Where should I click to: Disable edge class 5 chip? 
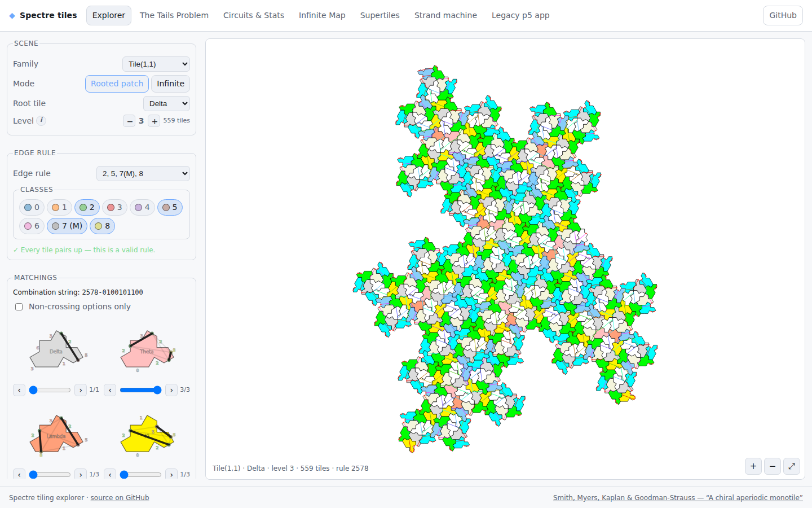tap(170, 208)
